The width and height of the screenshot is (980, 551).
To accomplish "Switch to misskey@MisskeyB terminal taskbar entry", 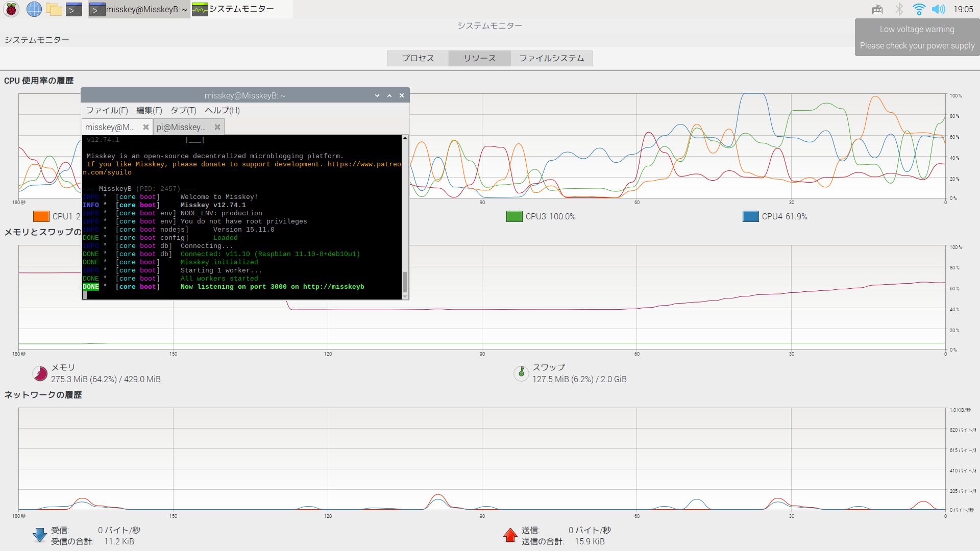I will coord(139,9).
